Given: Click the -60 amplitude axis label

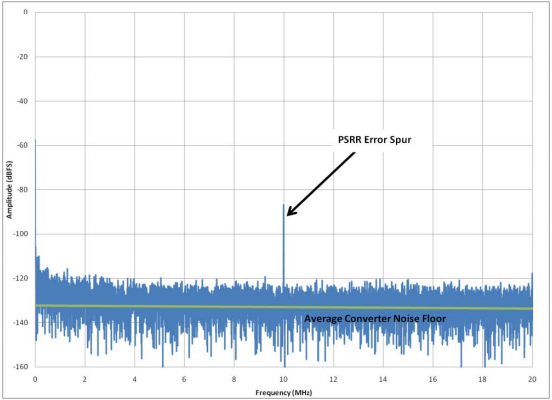Looking at the screenshot, I should click(x=23, y=145).
